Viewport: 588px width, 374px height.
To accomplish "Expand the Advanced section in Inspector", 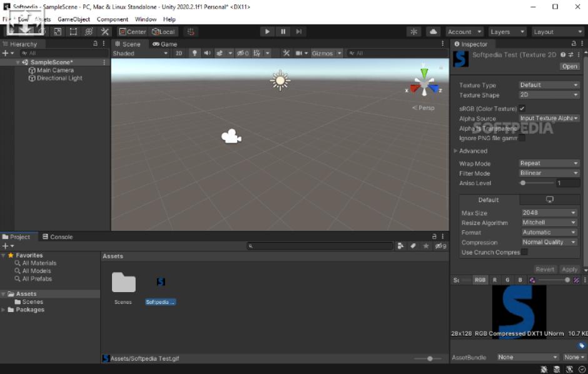I will coord(456,151).
